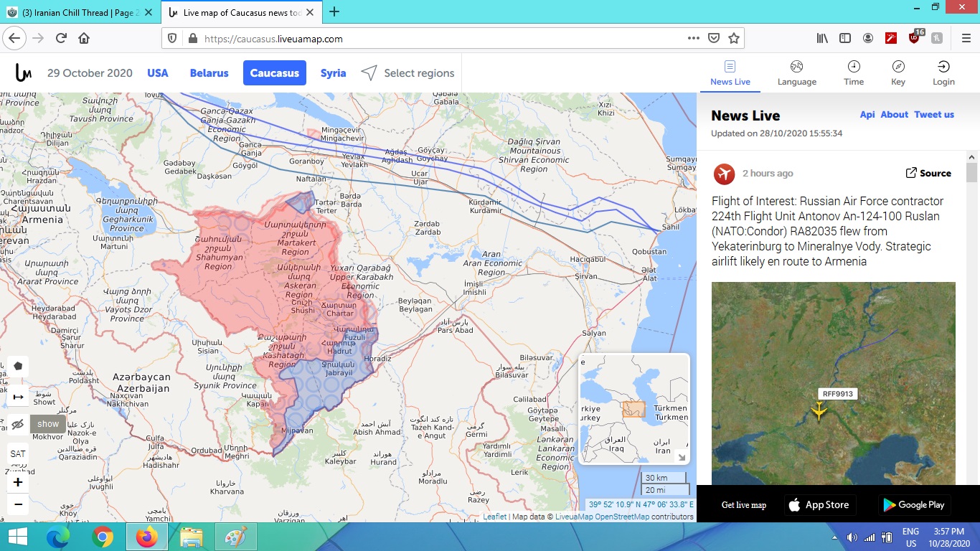980x551 pixels.
Task: Reload the page
Action: tap(62, 38)
